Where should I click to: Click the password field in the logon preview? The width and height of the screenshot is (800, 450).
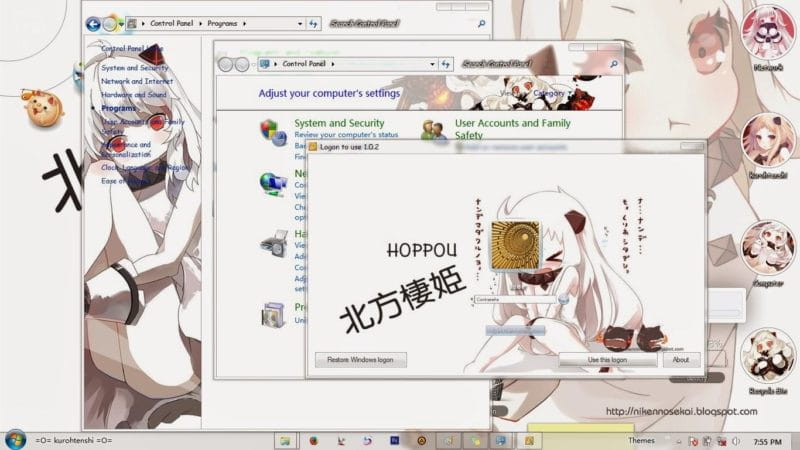[x=515, y=299]
